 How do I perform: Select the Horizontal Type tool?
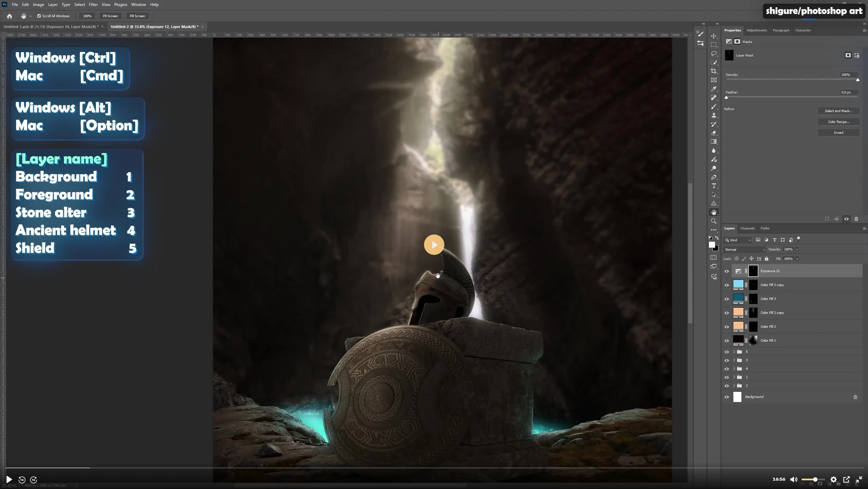[x=714, y=186]
